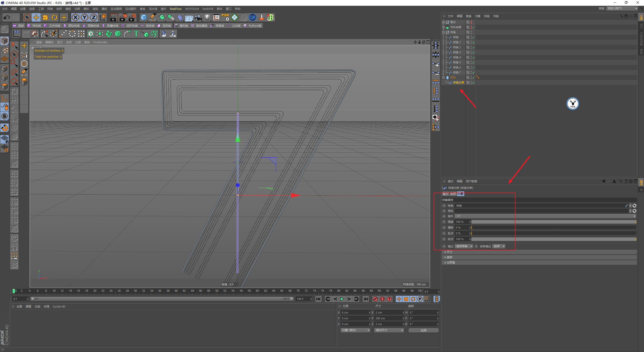
Task: Click the 偏移 slider track
Action: click(x=553, y=228)
